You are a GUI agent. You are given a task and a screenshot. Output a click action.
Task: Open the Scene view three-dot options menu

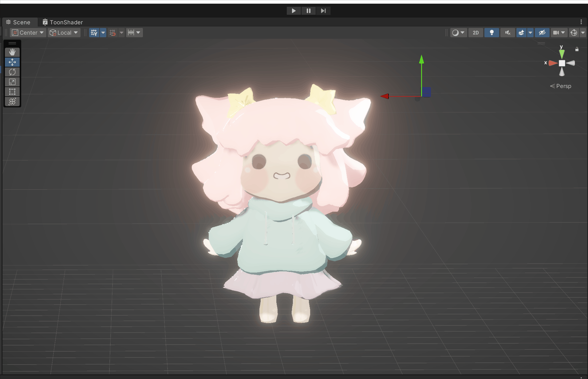[581, 22]
